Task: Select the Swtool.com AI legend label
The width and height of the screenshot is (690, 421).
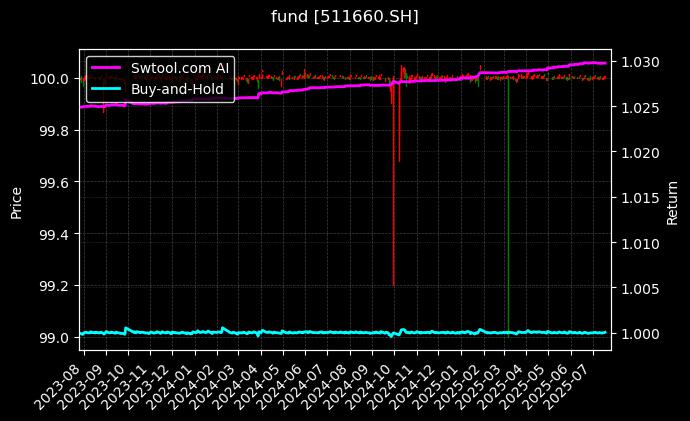Action: tap(180, 67)
